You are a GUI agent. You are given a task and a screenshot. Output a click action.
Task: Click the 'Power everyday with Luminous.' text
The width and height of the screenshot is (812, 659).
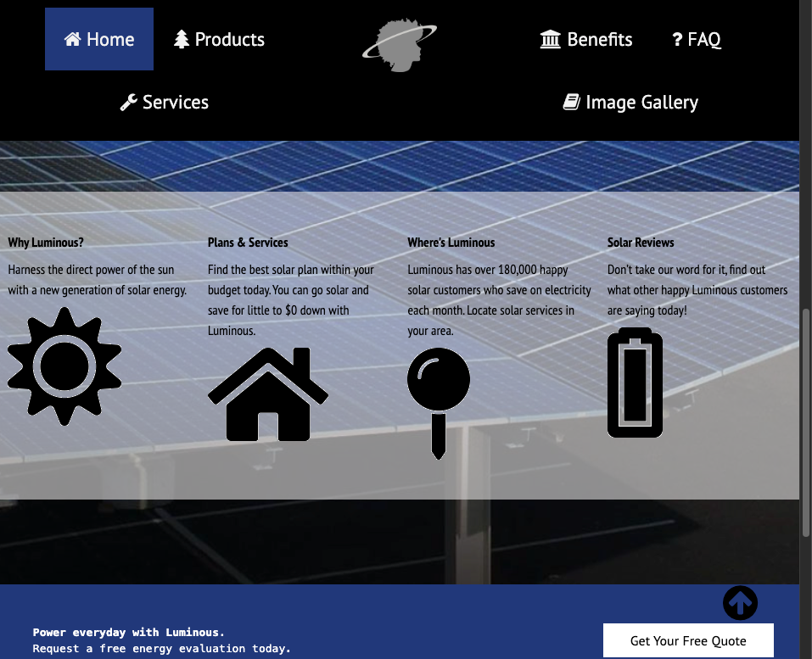pos(128,632)
